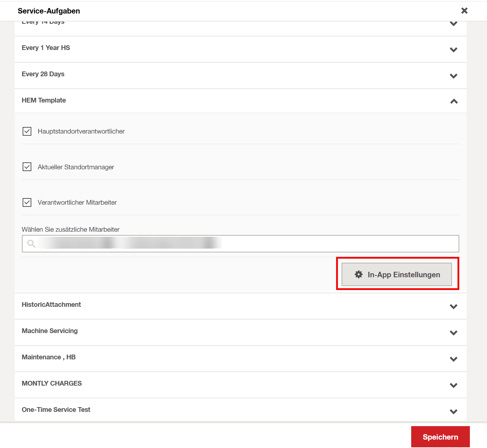This screenshot has width=487, height=448.
Task: Click the gear icon on In-App Einstellungen
Action: [359, 274]
